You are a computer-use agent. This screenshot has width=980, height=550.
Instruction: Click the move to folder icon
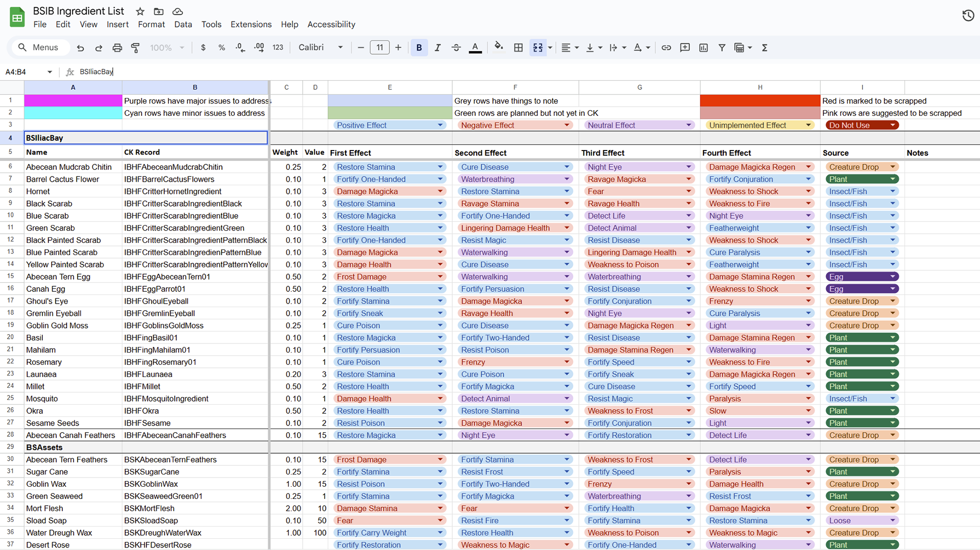click(159, 11)
